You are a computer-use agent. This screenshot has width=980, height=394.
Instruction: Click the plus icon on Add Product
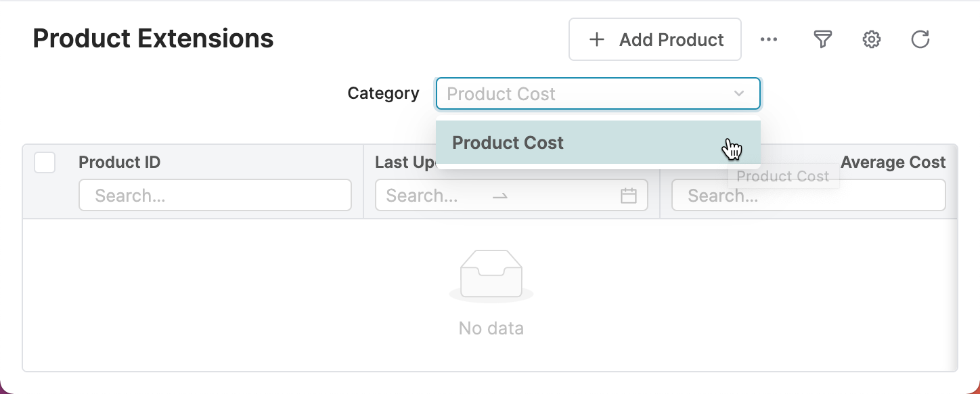coord(596,39)
